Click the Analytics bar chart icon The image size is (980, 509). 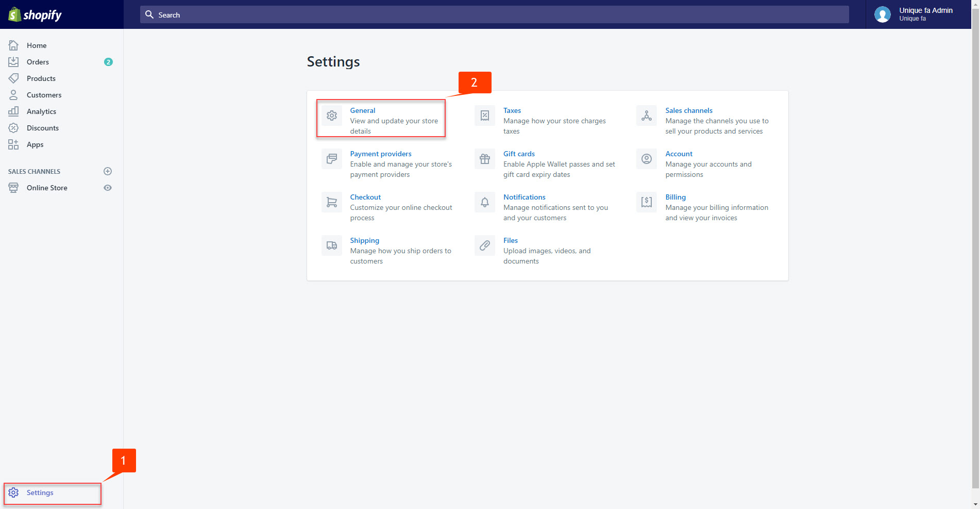click(13, 111)
